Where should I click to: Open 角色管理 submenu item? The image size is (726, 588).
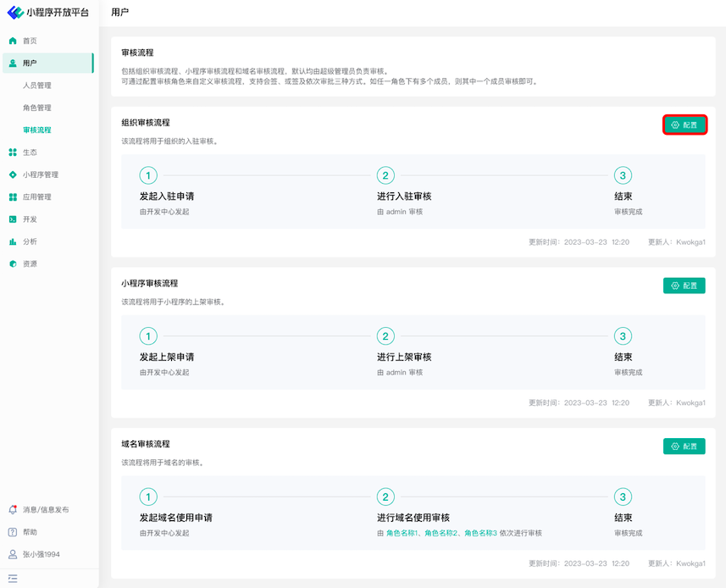pyautogui.click(x=37, y=108)
